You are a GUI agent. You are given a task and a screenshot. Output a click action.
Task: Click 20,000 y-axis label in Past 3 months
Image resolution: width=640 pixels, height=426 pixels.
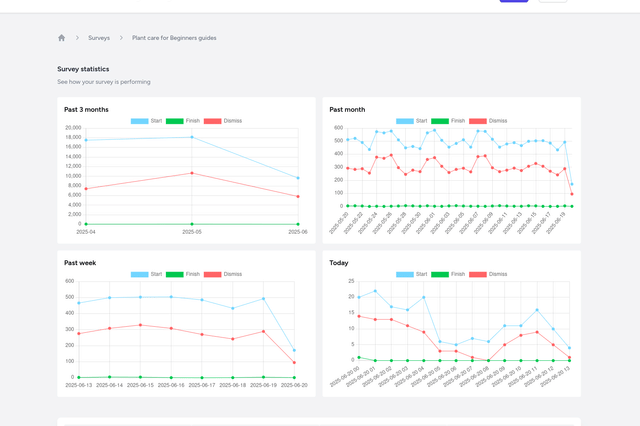(x=73, y=128)
